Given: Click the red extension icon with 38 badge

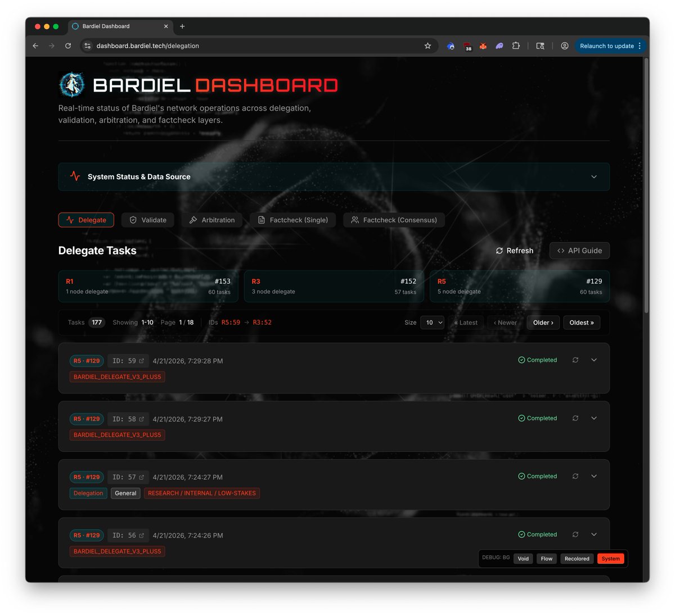Looking at the screenshot, I should [x=467, y=47].
